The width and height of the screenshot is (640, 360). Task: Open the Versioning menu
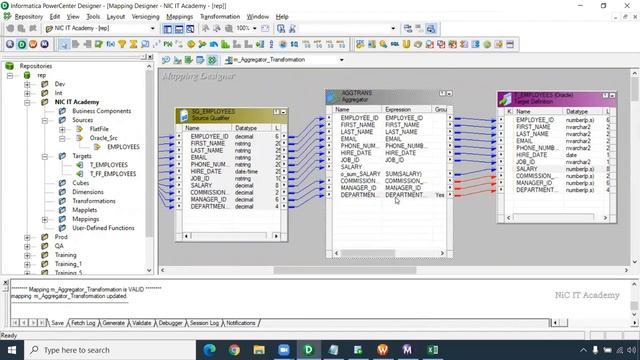(145, 17)
